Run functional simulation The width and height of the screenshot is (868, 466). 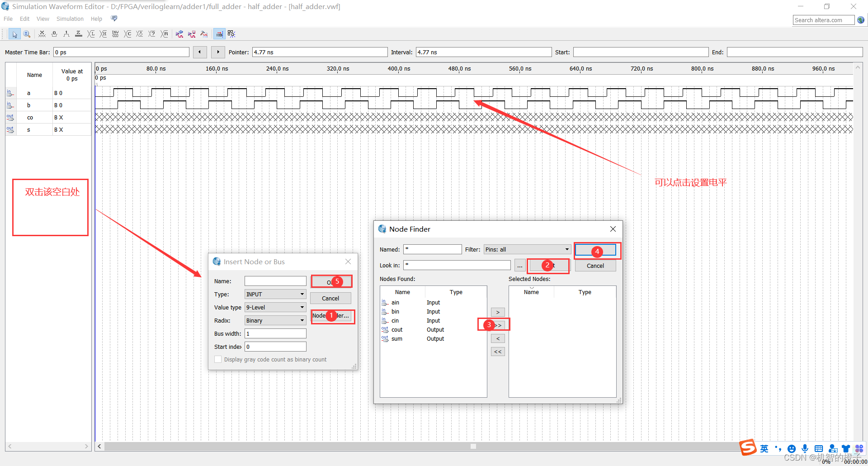coord(179,34)
